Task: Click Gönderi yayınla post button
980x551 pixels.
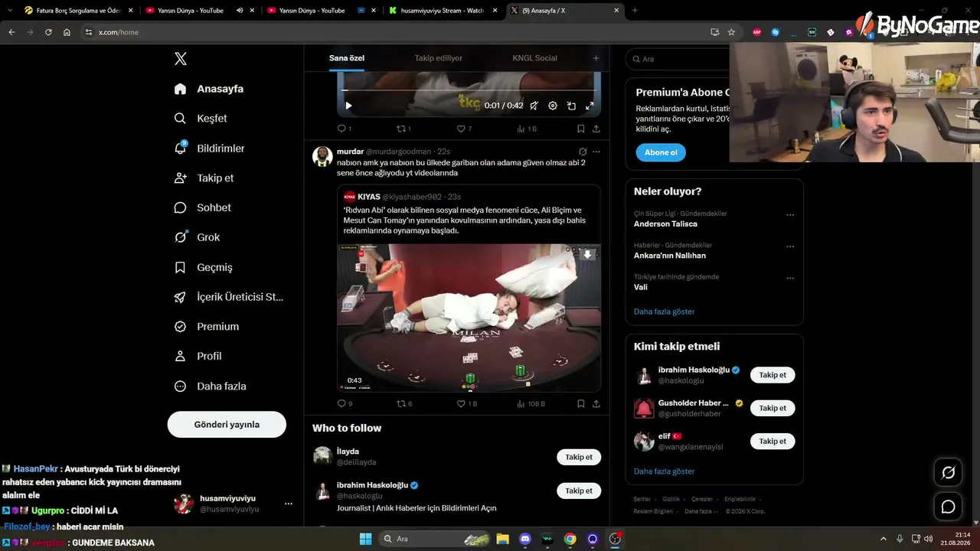Action: pos(227,425)
